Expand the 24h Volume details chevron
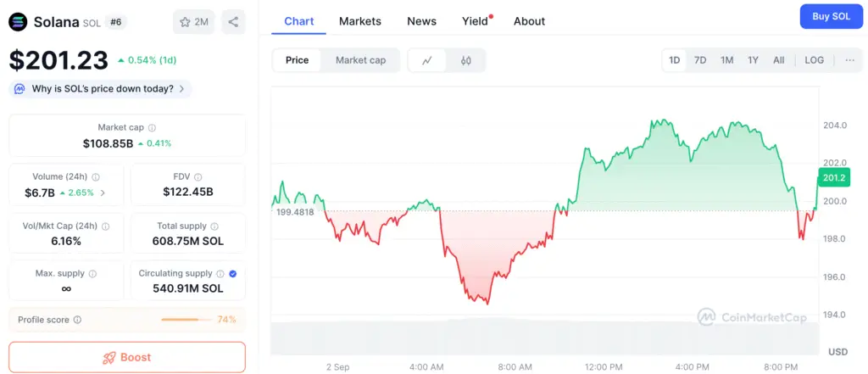The width and height of the screenshot is (868, 374). click(103, 193)
